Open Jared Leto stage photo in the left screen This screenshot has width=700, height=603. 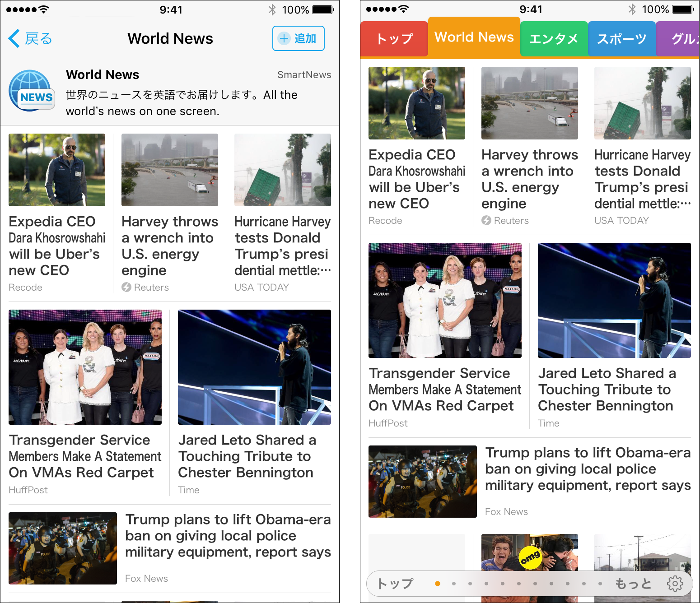point(254,367)
